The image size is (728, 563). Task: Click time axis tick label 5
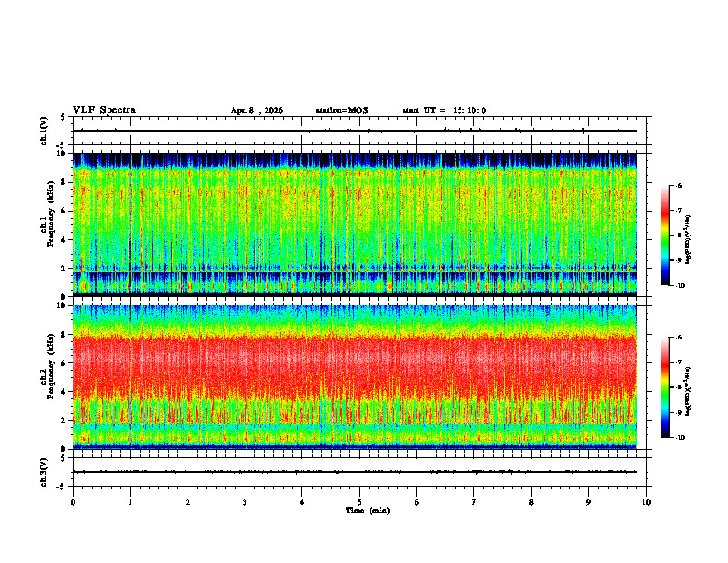[359, 502]
